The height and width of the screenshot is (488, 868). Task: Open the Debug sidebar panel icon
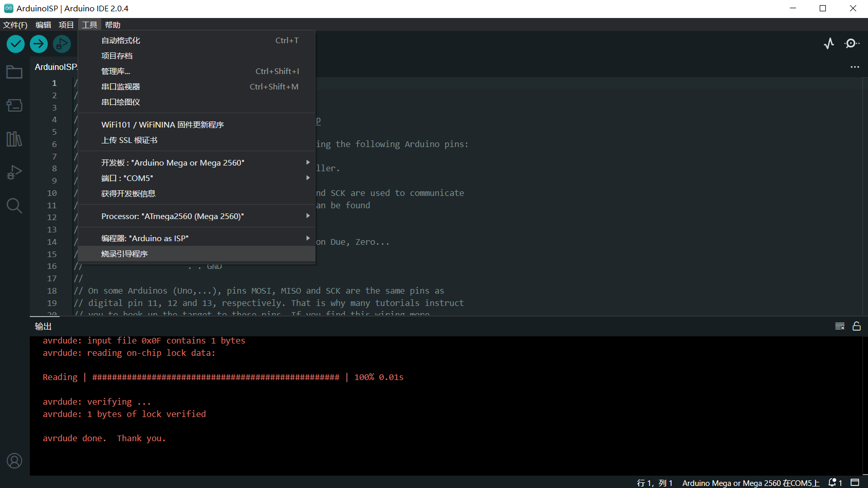(14, 172)
